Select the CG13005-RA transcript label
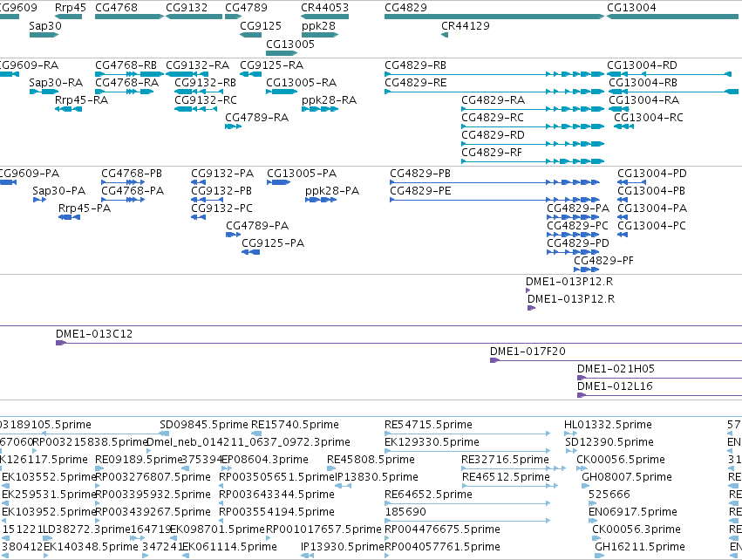 301,82
